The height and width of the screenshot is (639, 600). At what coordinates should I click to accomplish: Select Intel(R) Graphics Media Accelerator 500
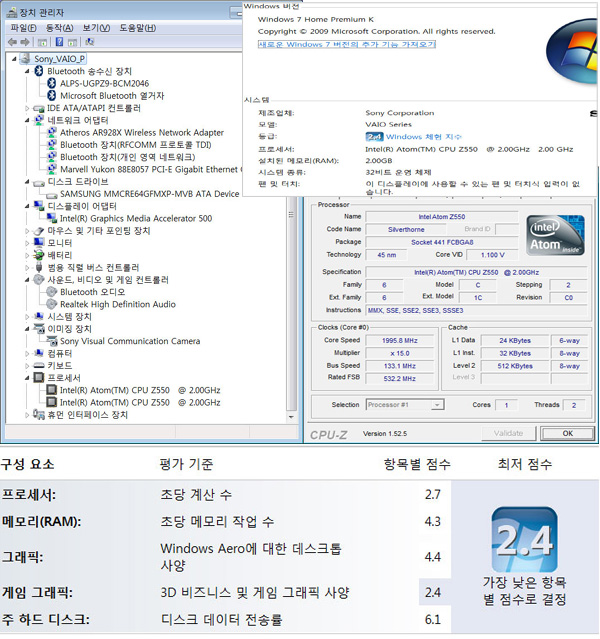[x=136, y=218]
